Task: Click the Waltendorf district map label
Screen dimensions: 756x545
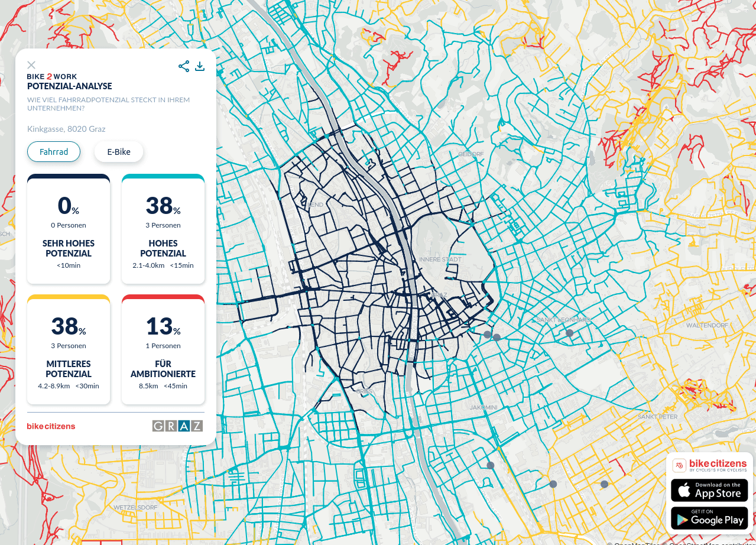Action: coord(707,326)
